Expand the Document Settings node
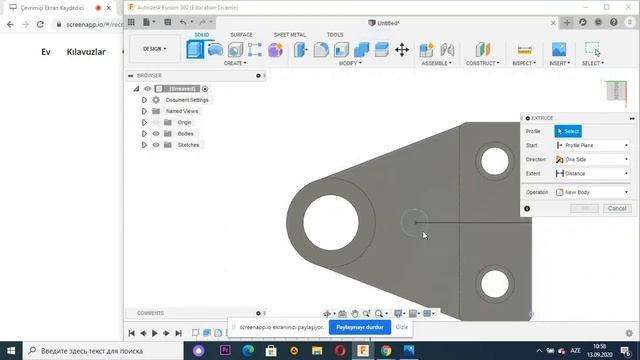Image resolution: width=640 pixels, height=360 pixels. [x=144, y=100]
